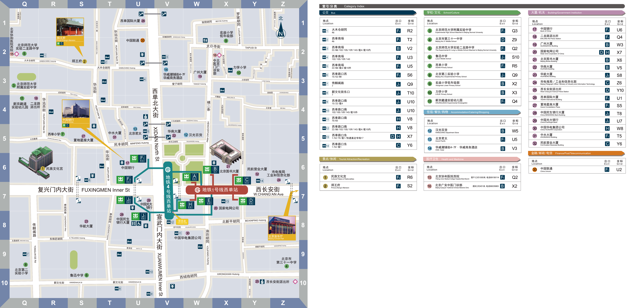Click the north compass arrow on the map

tap(281, 30)
